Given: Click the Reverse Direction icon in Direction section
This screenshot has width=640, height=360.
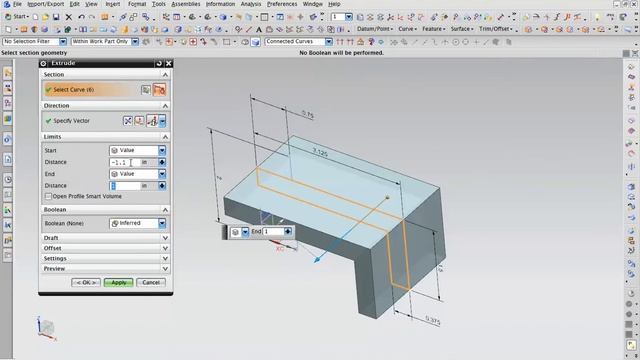Looking at the screenshot, I should click(x=128, y=121).
